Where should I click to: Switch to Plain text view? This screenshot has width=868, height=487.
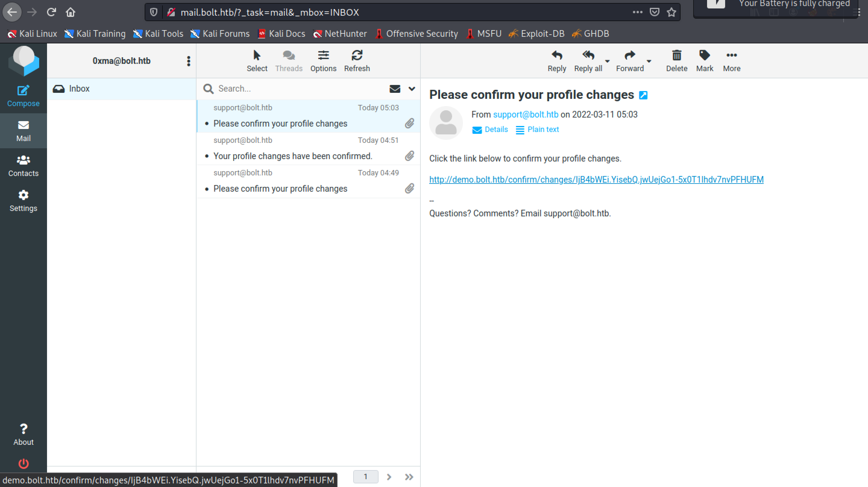(537, 130)
